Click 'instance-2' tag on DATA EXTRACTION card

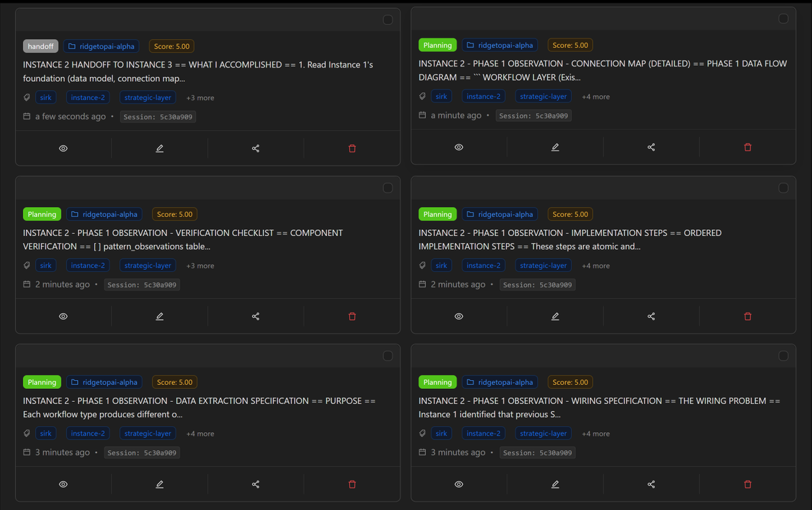[88, 434]
